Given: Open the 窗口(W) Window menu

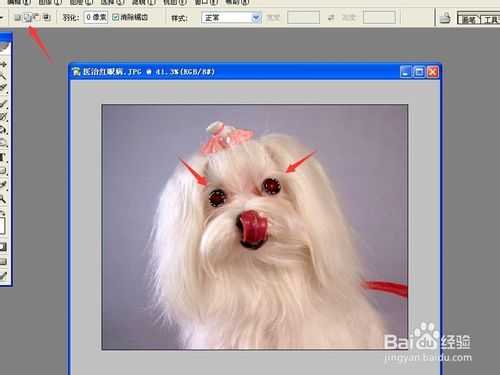Looking at the screenshot, I should click(x=206, y=2).
